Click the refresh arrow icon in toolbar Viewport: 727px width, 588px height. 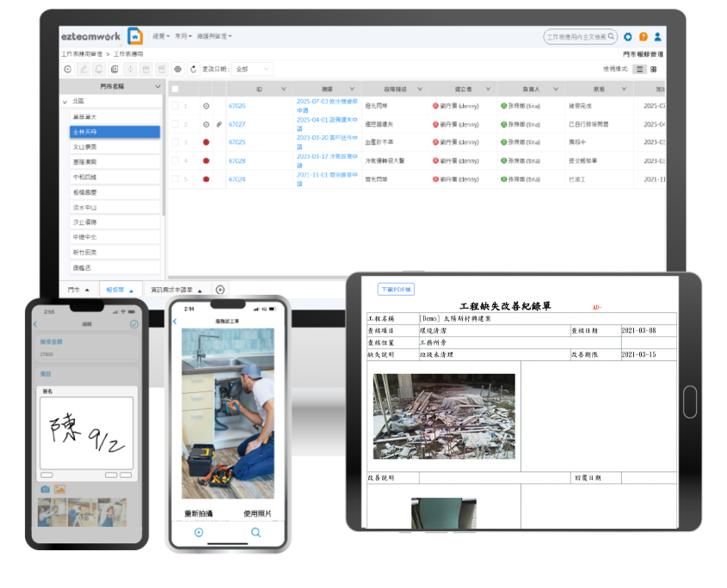point(194,70)
